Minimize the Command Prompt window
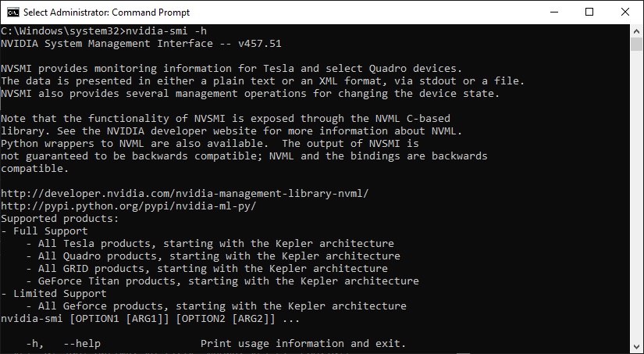 click(554, 12)
